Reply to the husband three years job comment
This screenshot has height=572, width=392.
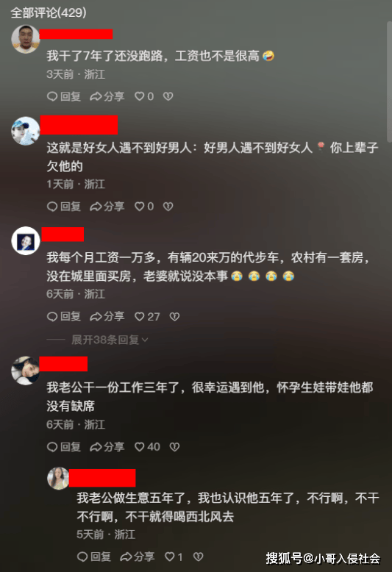click(x=64, y=446)
